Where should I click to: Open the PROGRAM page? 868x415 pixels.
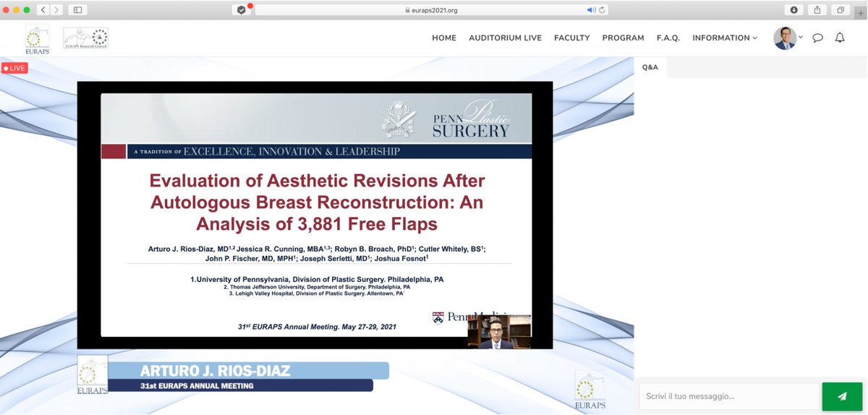[623, 38]
